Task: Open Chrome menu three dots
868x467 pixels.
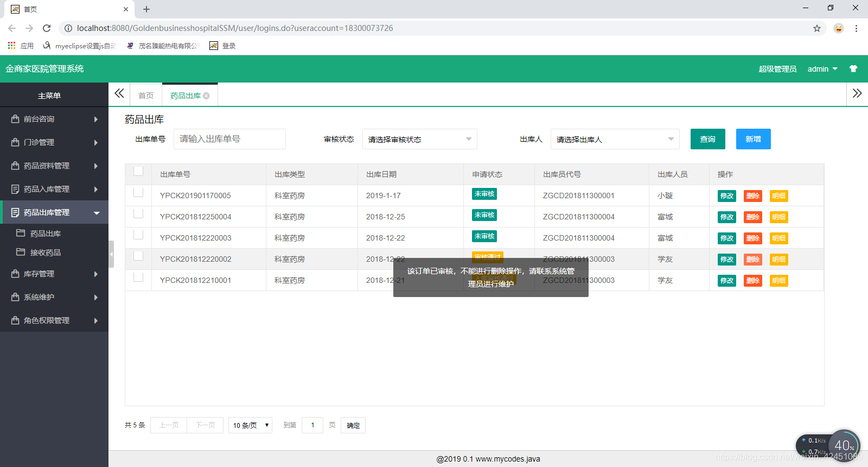Action: 856,28
